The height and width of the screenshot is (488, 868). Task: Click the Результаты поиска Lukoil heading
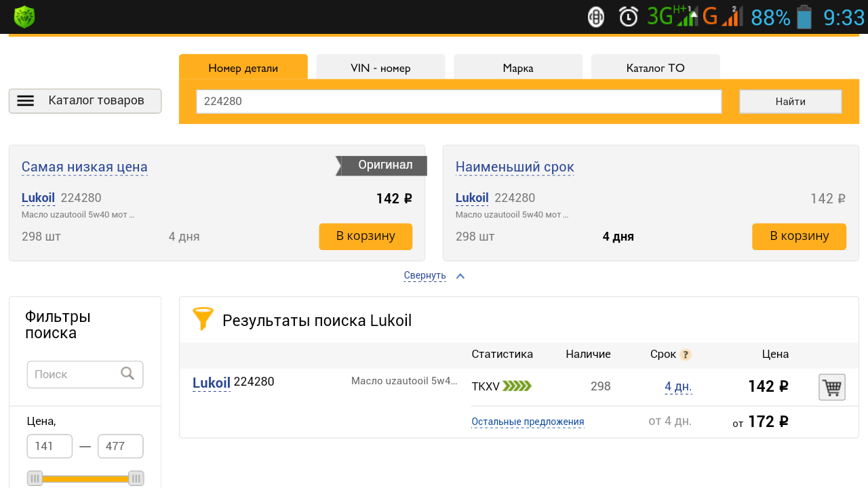pyautogui.click(x=317, y=321)
